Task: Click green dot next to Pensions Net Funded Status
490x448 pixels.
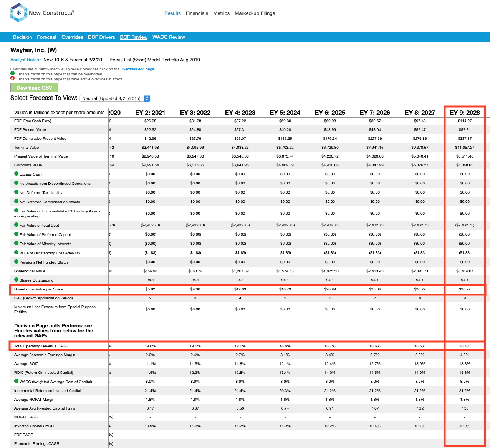Action: (17, 262)
